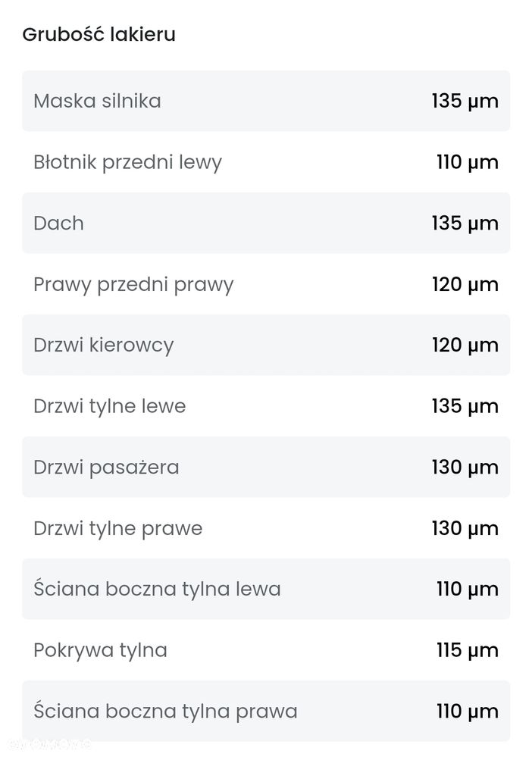The width and height of the screenshot is (532, 757).
Task: Select the Ściana boczna tylna lewa row
Action: click(266, 590)
